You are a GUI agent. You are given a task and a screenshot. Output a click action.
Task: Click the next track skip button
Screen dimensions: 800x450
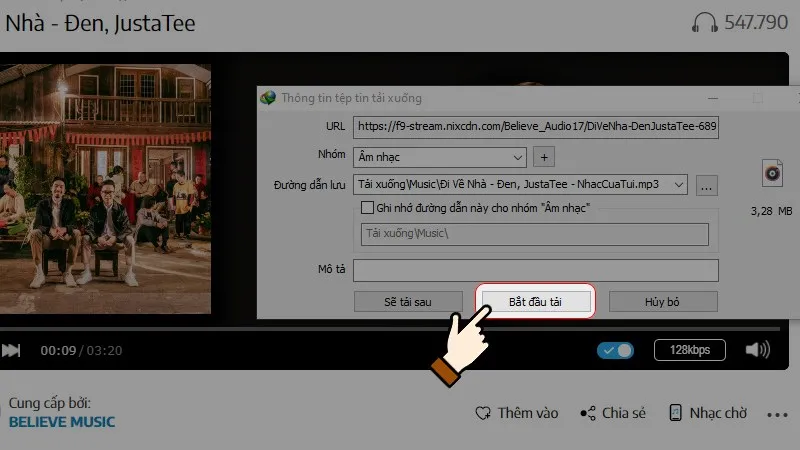click(11, 351)
